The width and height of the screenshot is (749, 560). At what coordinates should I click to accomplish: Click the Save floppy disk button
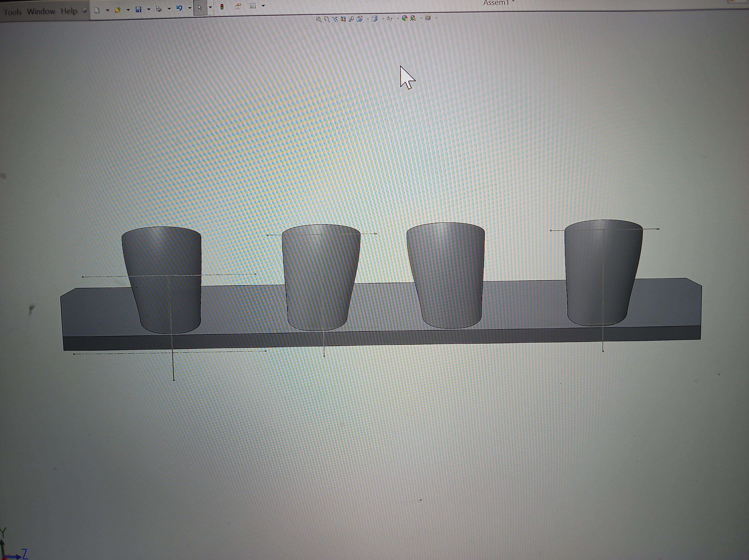(x=138, y=10)
